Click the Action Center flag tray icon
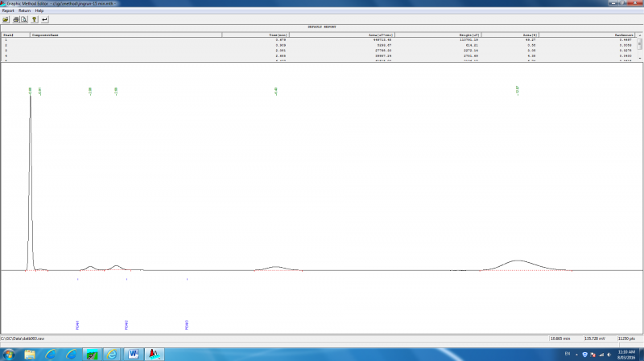This screenshot has height=361, width=644. pyautogui.click(x=593, y=355)
